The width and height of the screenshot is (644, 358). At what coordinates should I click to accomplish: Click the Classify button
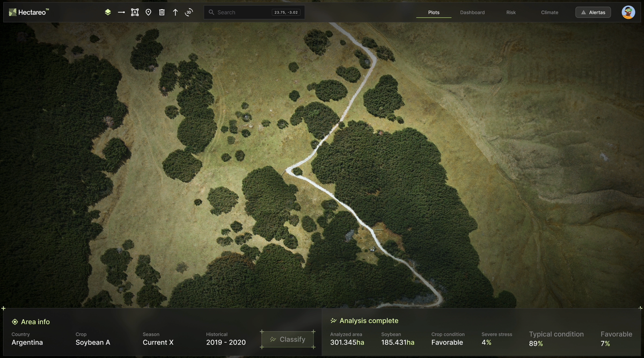coord(287,339)
